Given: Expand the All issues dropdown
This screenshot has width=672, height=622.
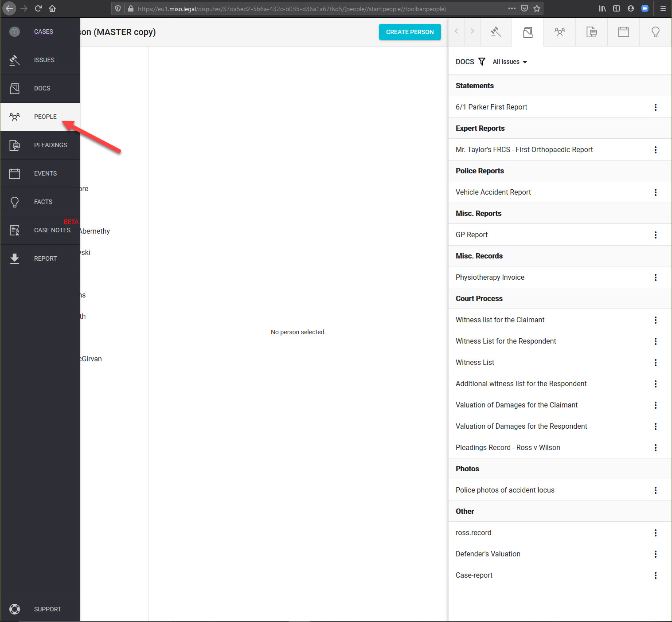Looking at the screenshot, I should (510, 62).
